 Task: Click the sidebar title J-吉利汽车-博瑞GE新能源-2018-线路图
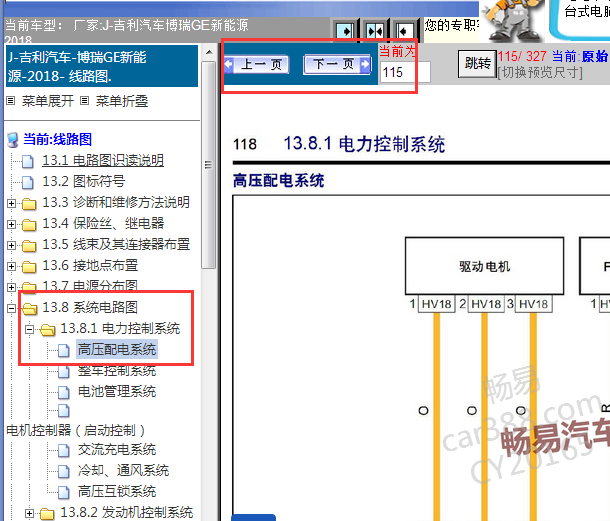coord(102,66)
